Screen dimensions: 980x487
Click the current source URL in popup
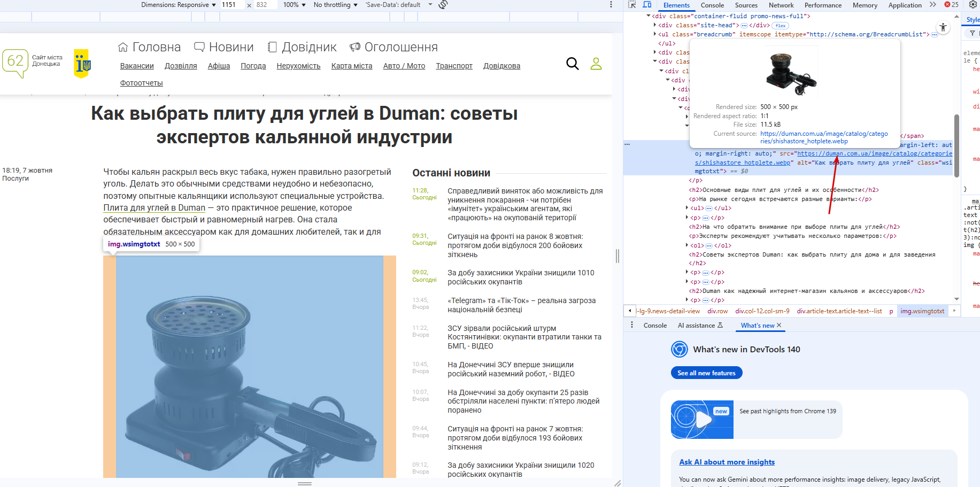click(x=824, y=137)
